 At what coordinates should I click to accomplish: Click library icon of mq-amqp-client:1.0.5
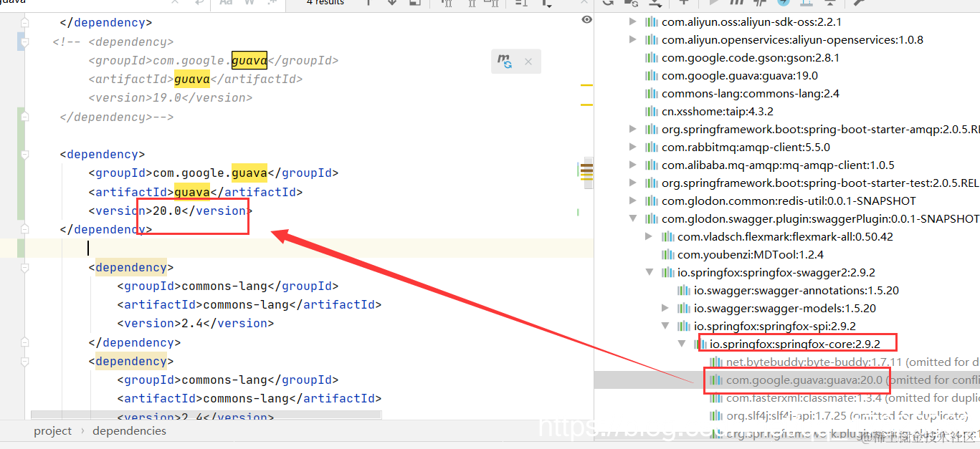[651, 165]
